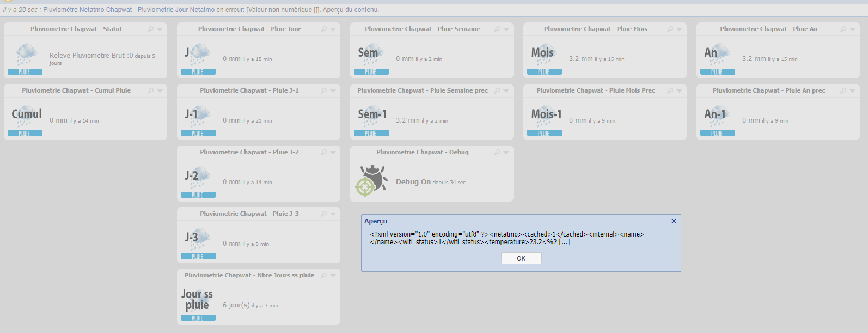Expand dropdown on Pluie Mois Prec widget
The height and width of the screenshot is (333, 868).
[679, 91]
